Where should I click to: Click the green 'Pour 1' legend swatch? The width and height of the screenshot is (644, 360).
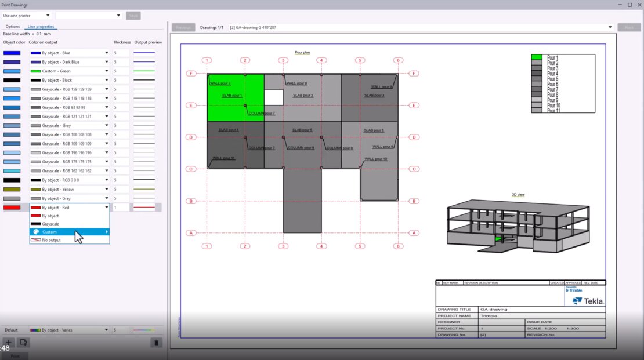[537, 57]
